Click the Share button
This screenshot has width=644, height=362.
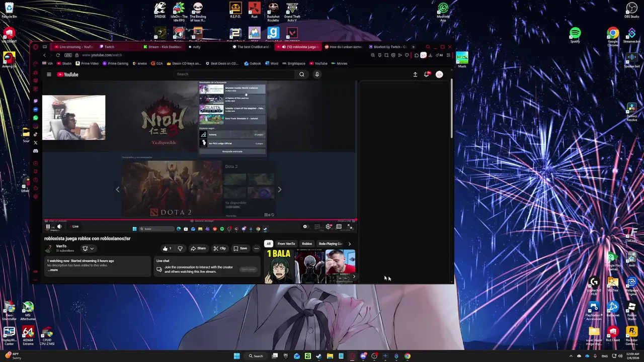(x=198, y=248)
